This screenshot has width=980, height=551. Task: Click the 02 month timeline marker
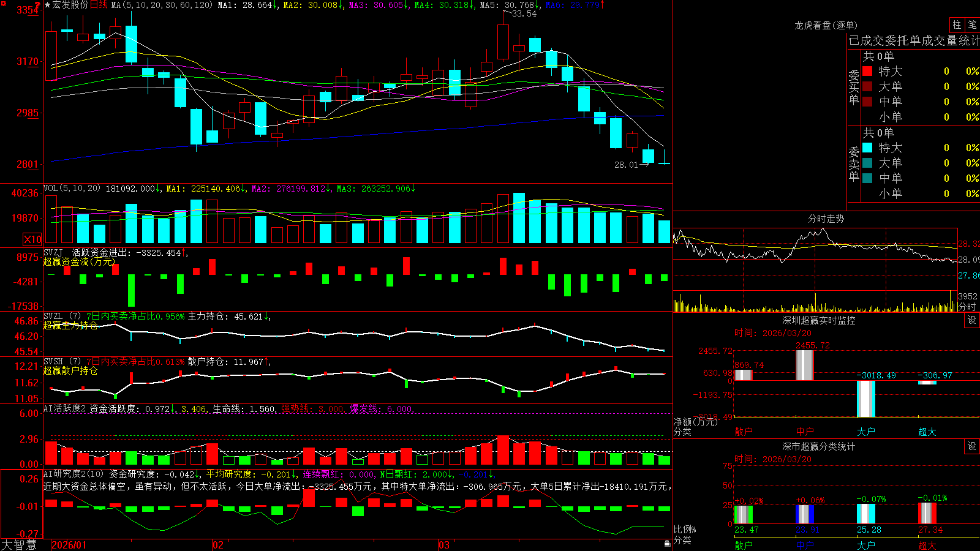pyautogui.click(x=217, y=545)
